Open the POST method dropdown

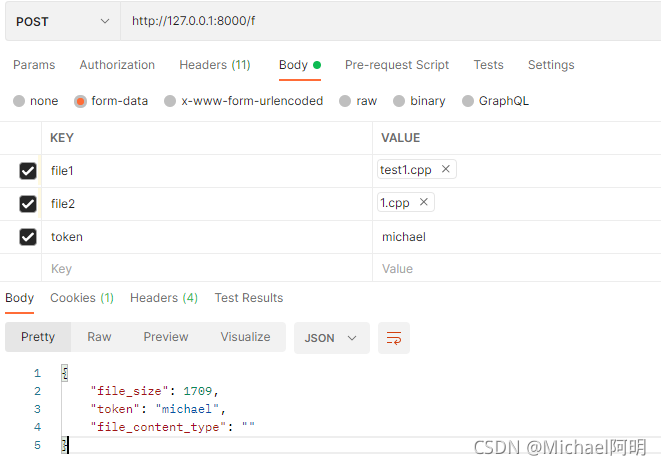point(63,21)
